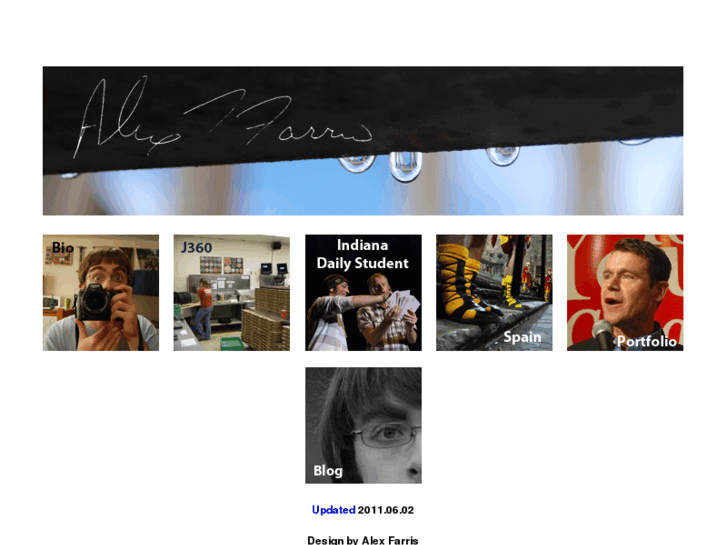This screenshot has width=727, height=545.
Task: Click the camera in the Bio photo
Action: tap(96, 302)
